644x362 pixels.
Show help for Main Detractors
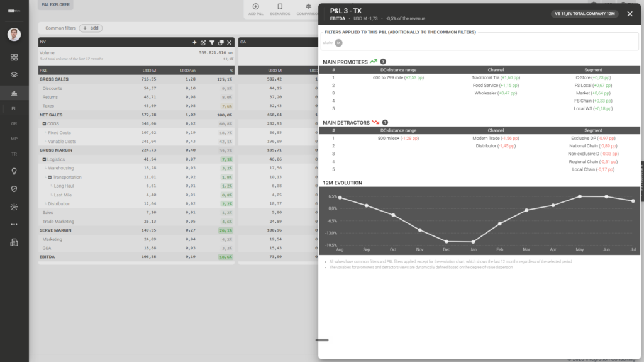[x=385, y=122]
